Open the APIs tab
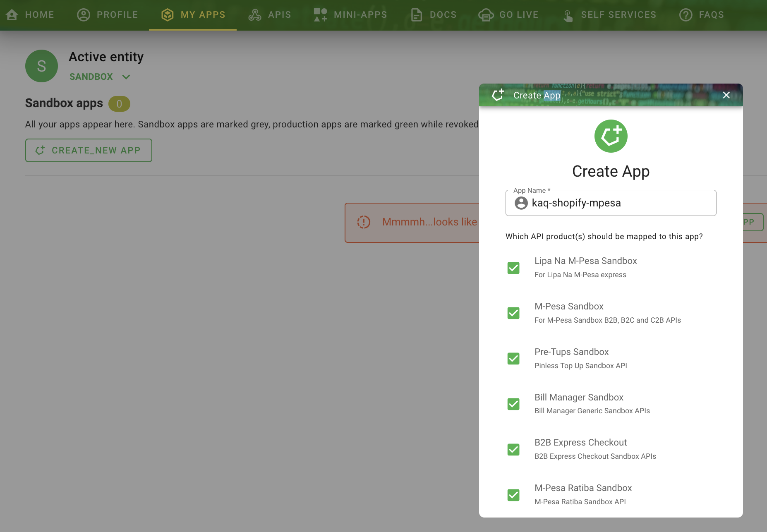Image resolution: width=767 pixels, height=532 pixels. click(269, 15)
